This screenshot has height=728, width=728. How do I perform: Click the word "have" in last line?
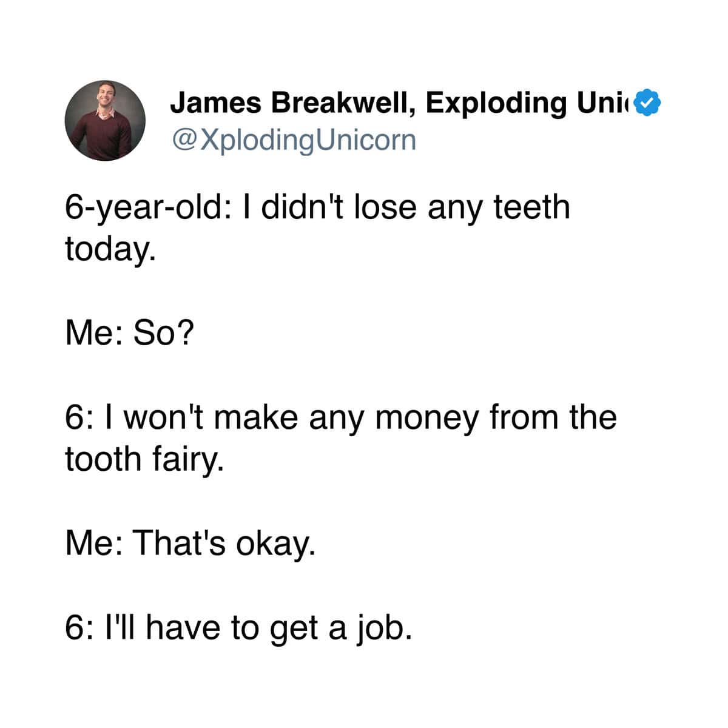(183, 627)
